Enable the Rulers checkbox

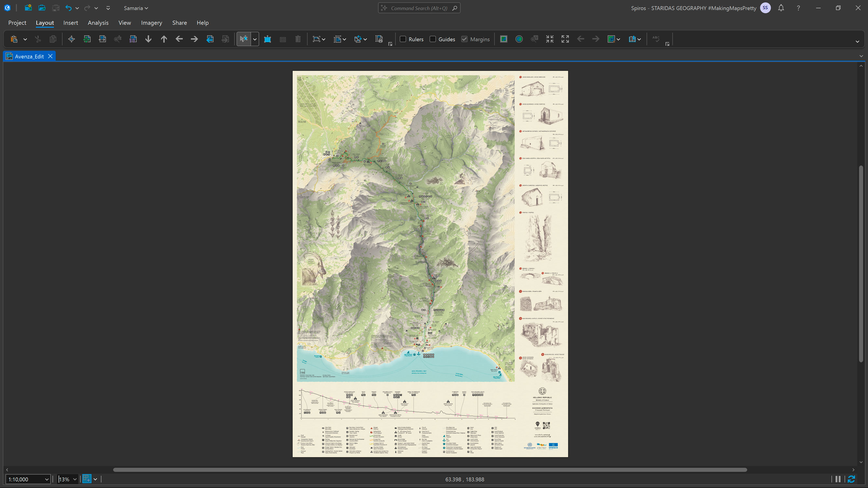(x=403, y=39)
